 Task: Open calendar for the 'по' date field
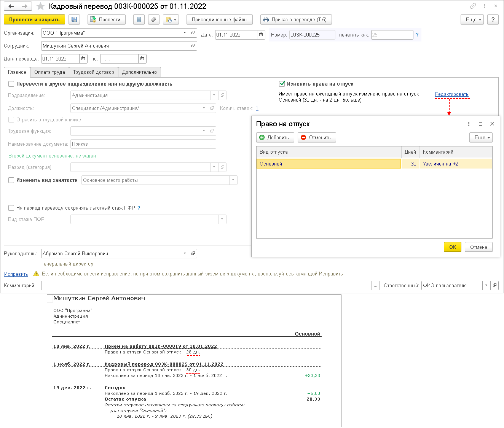click(142, 59)
